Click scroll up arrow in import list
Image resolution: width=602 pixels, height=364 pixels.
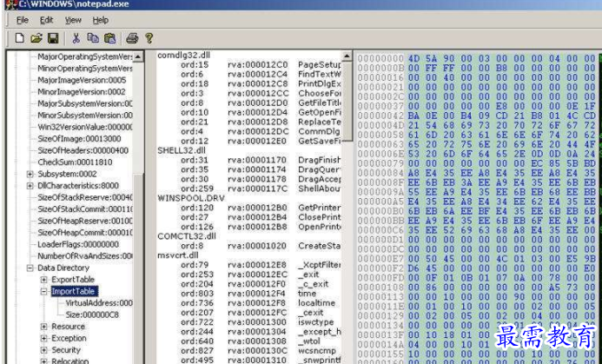click(347, 56)
